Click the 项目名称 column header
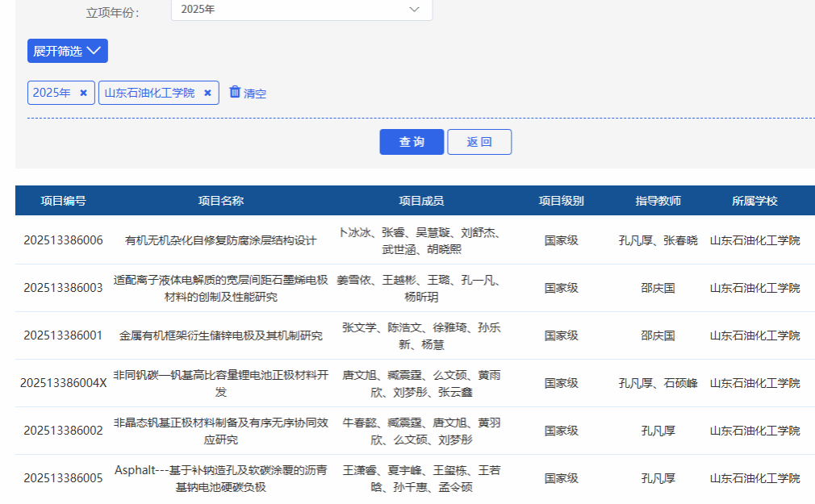815x504 pixels. coord(221,201)
